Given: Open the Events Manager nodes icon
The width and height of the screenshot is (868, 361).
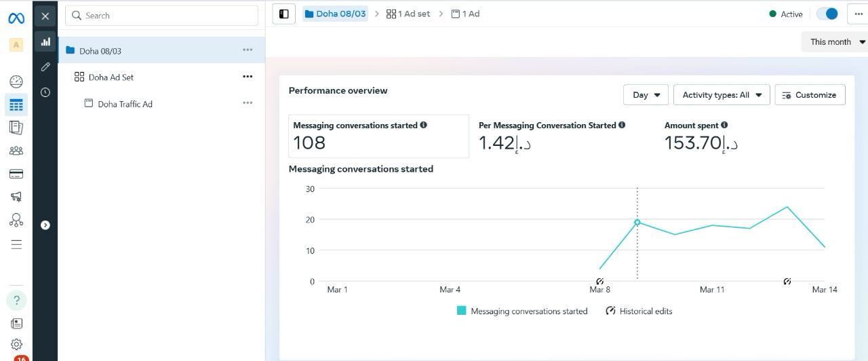Looking at the screenshot, I should [16, 220].
